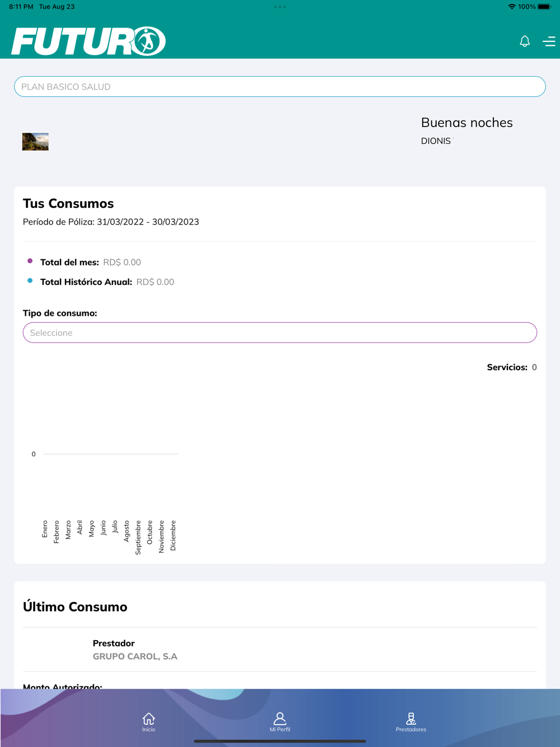Select the GRUPO CAROL, S.A provider
This screenshot has height=747, width=560.
(x=135, y=656)
